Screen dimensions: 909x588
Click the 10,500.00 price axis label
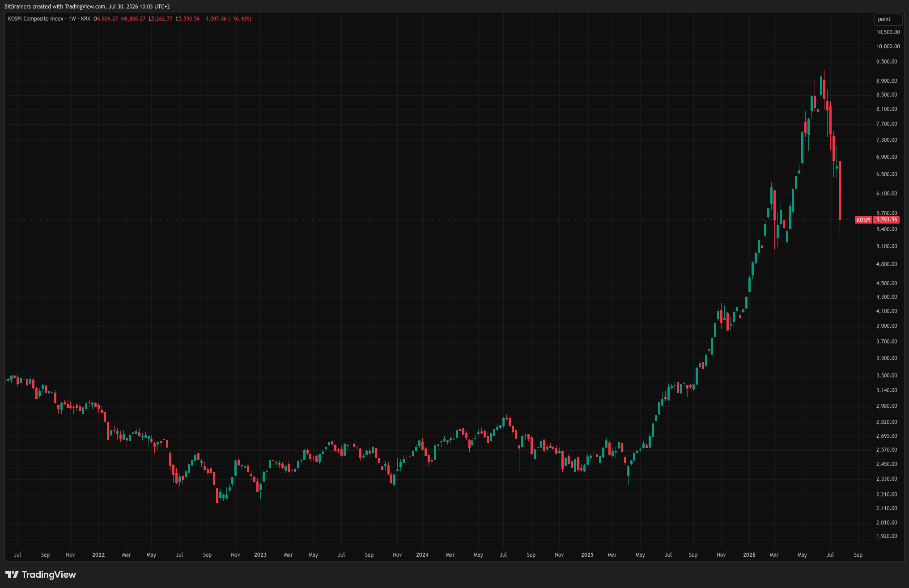(x=888, y=32)
